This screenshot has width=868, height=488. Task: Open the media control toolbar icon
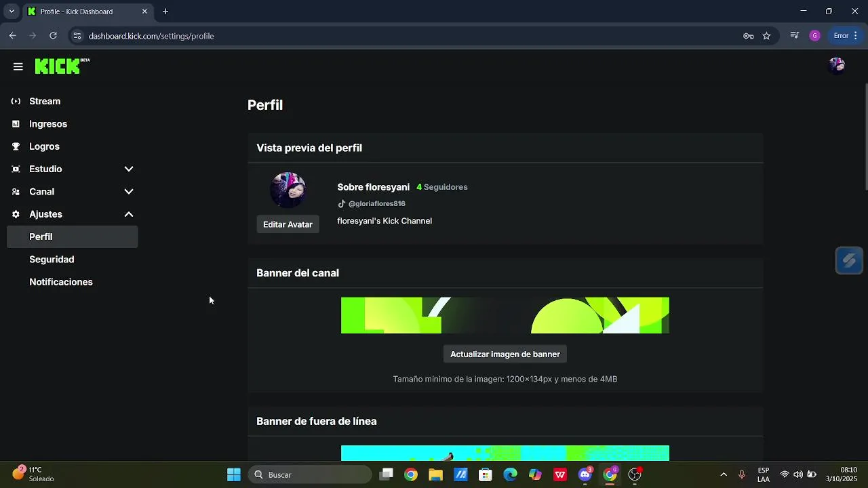pyautogui.click(x=795, y=36)
